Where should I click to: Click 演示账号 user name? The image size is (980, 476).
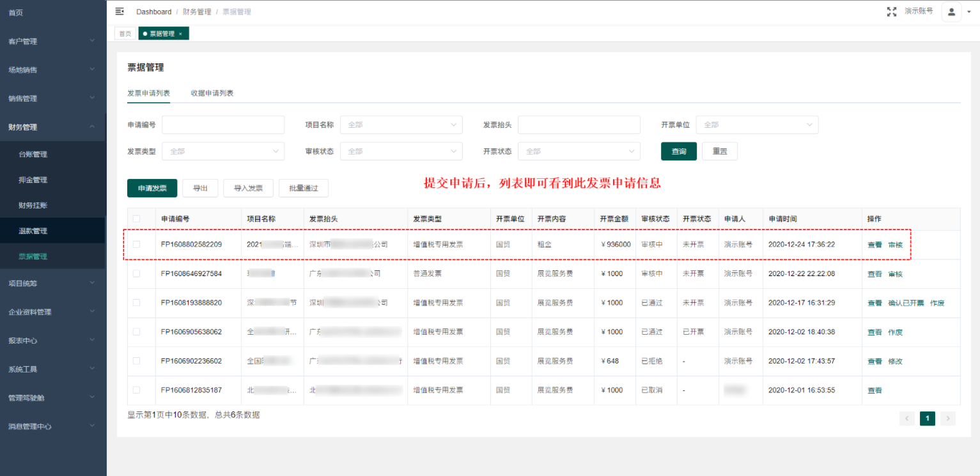click(x=919, y=11)
